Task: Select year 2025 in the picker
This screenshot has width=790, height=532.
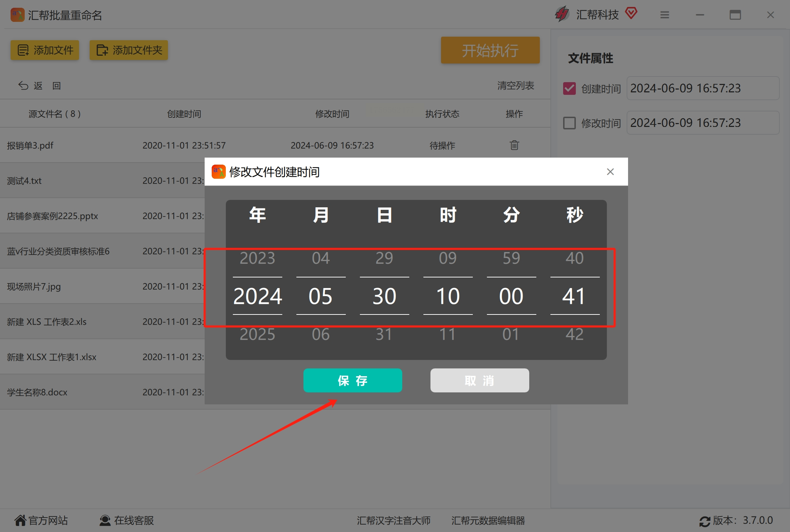Action: point(257,334)
